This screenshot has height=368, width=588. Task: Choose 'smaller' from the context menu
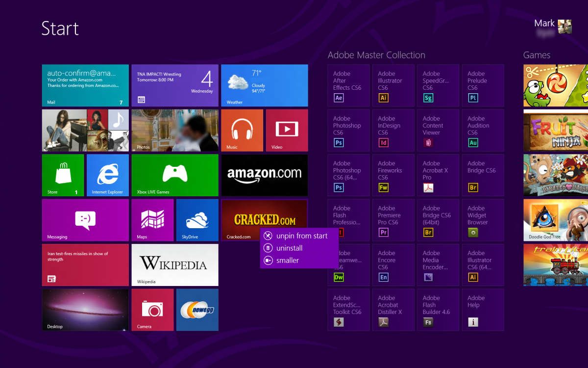coord(299,261)
